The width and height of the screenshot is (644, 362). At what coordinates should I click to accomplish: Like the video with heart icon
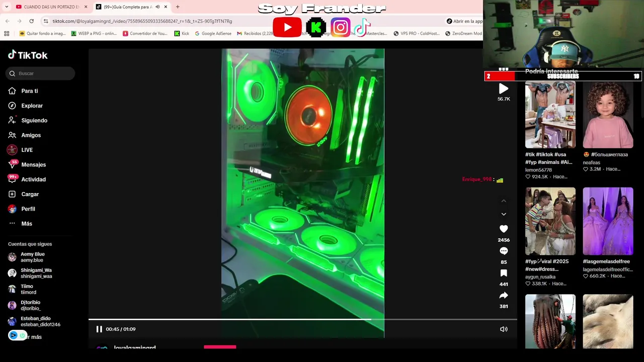tap(504, 229)
